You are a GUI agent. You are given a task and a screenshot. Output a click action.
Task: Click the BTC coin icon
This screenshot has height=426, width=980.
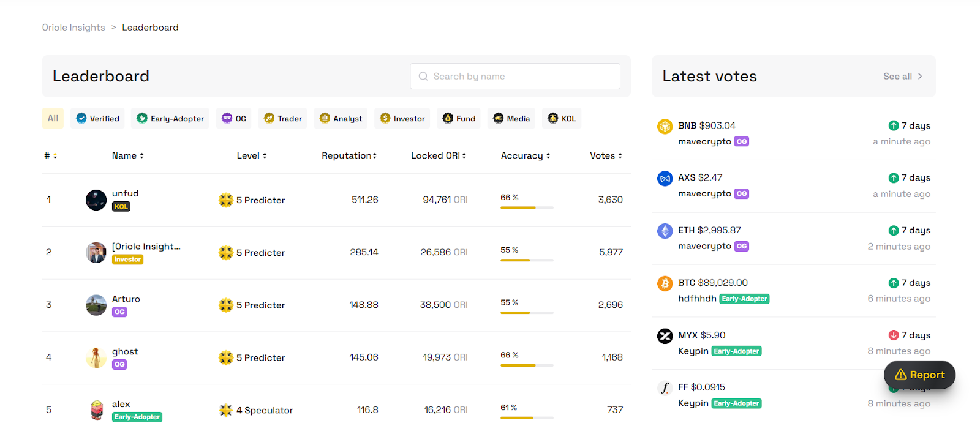pos(665,283)
